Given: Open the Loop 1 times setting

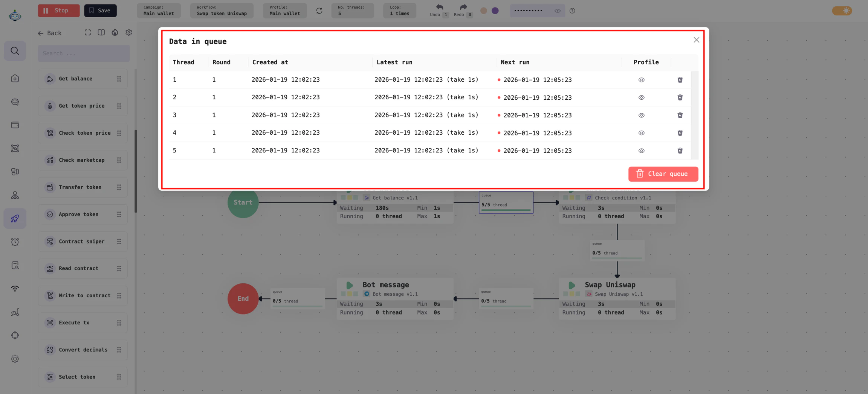Looking at the screenshot, I should point(399,11).
